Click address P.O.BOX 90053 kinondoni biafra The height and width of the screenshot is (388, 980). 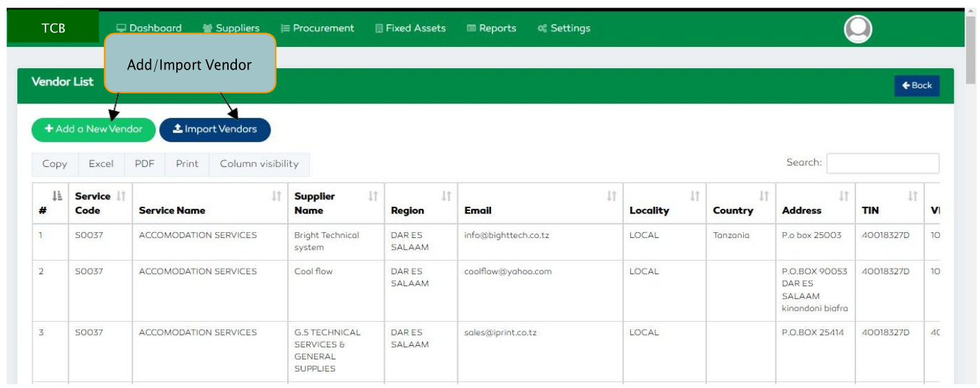815,290
